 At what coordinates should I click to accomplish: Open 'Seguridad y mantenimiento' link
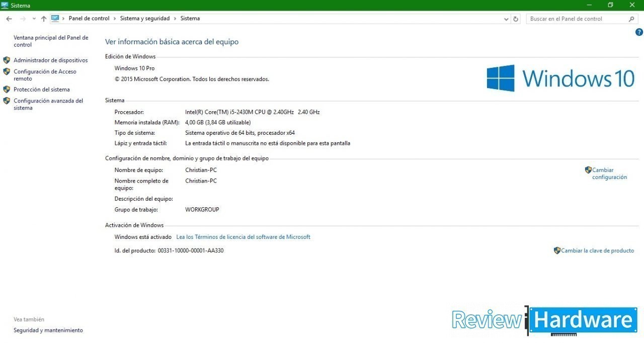[48, 330]
